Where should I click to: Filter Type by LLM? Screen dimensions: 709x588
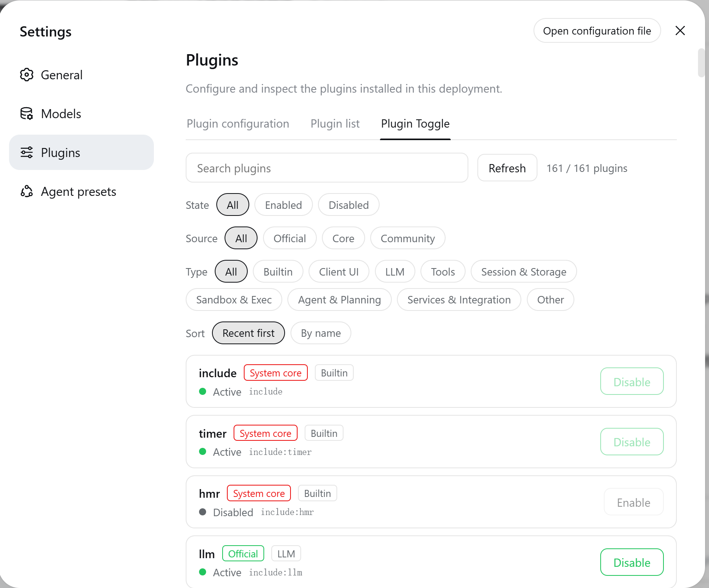coord(395,272)
